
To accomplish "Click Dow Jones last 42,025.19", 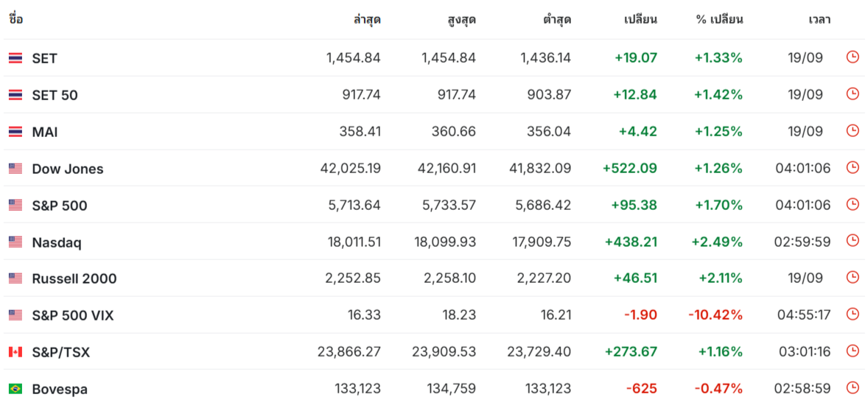I will pyautogui.click(x=351, y=168).
